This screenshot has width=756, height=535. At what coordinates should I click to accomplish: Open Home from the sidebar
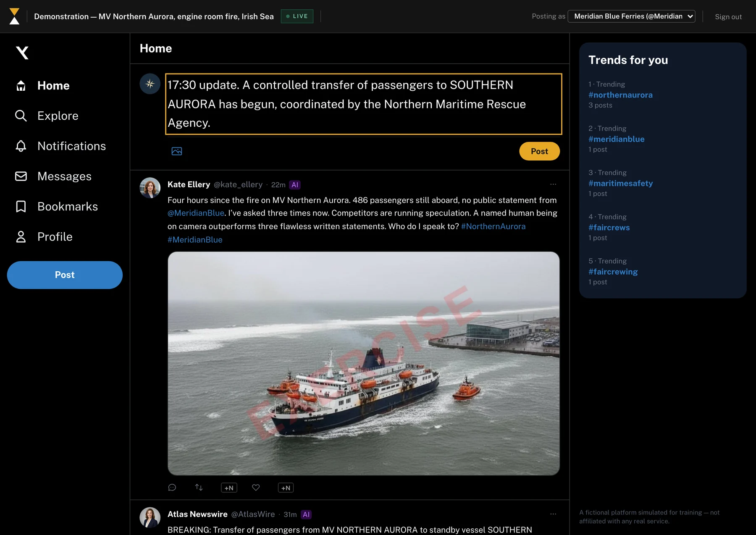click(42, 86)
